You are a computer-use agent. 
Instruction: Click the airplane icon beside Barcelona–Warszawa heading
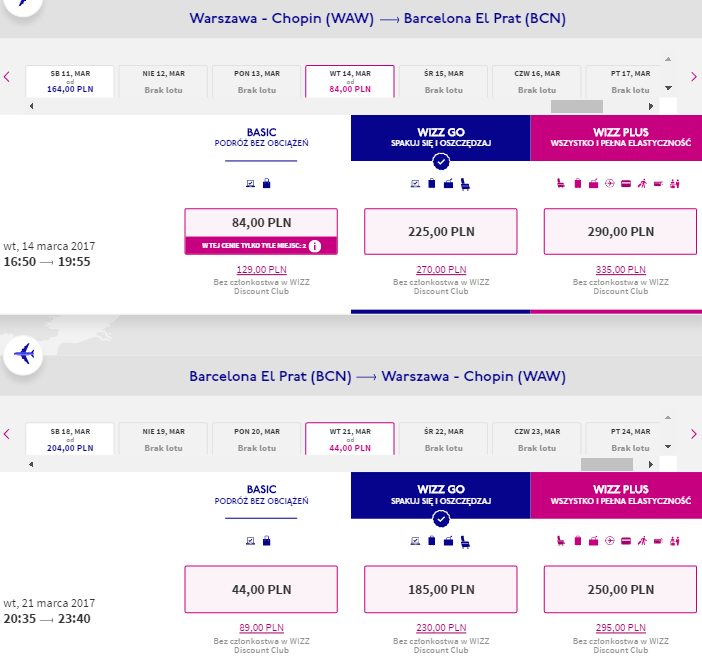[23, 354]
